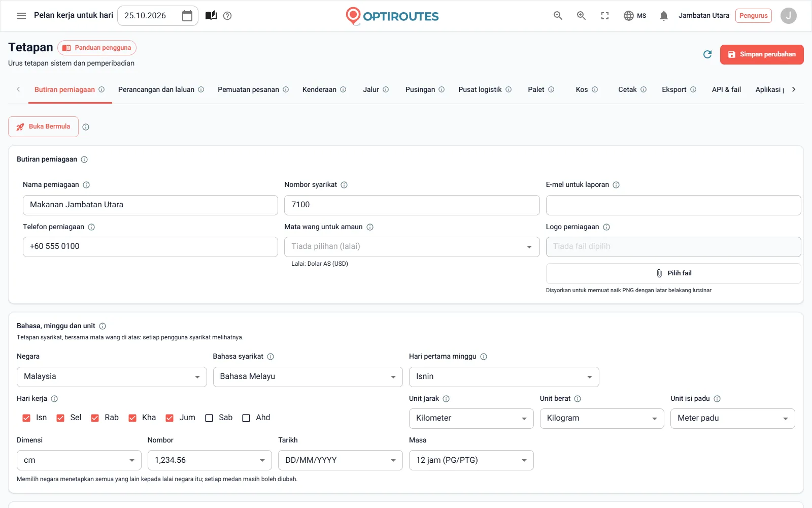Screen dimensions: 812x508
Task: Show info for Buka Bermula
Action: coord(86,127)
